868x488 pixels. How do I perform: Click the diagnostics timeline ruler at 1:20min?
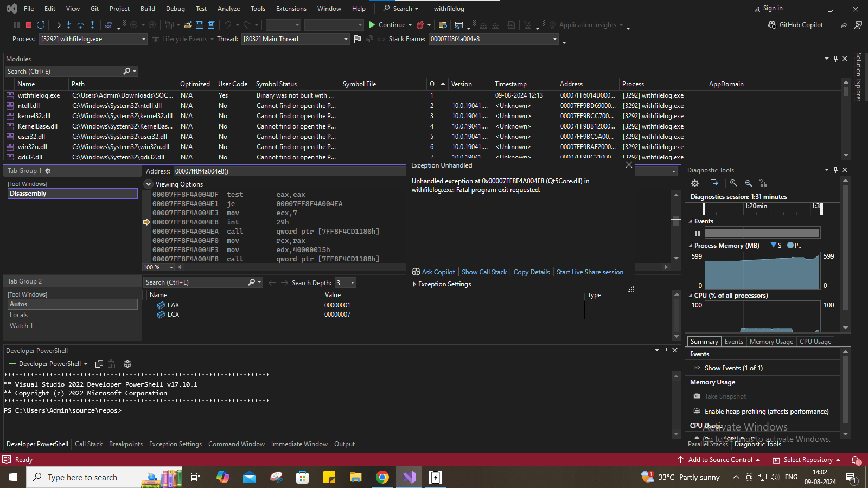[x=756, y=206]
